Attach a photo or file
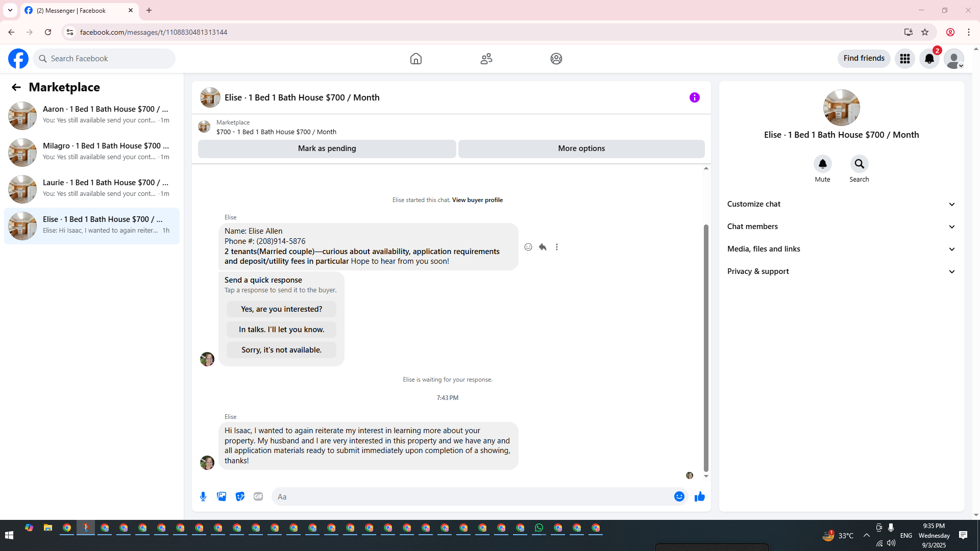Screen dimensions: 980x551 (x=222, y=496)
